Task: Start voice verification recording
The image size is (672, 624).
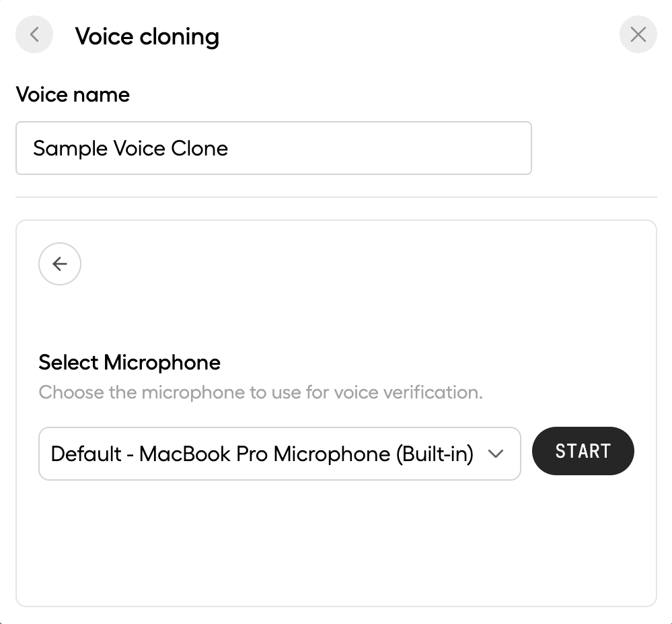Action: coord(583,451)
